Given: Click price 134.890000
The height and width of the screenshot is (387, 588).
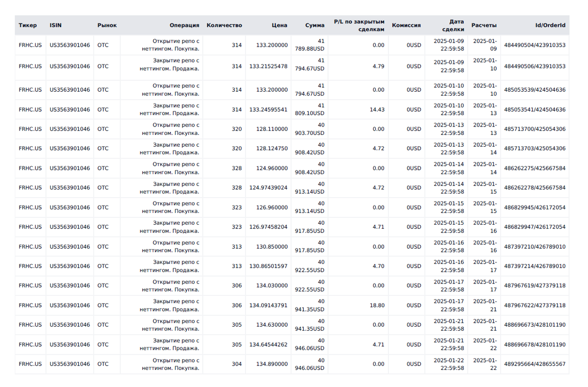Looking at the screenshot, I should coord(272,364).
